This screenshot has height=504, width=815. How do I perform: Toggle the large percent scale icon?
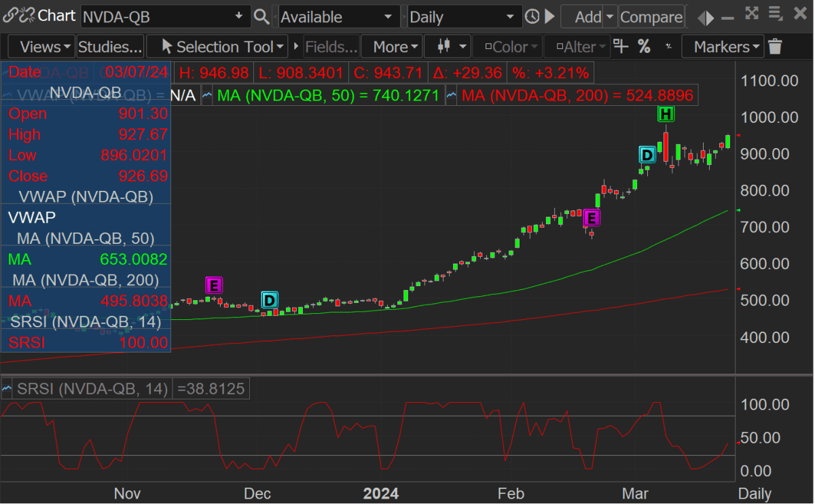click(x=644, y=46)
